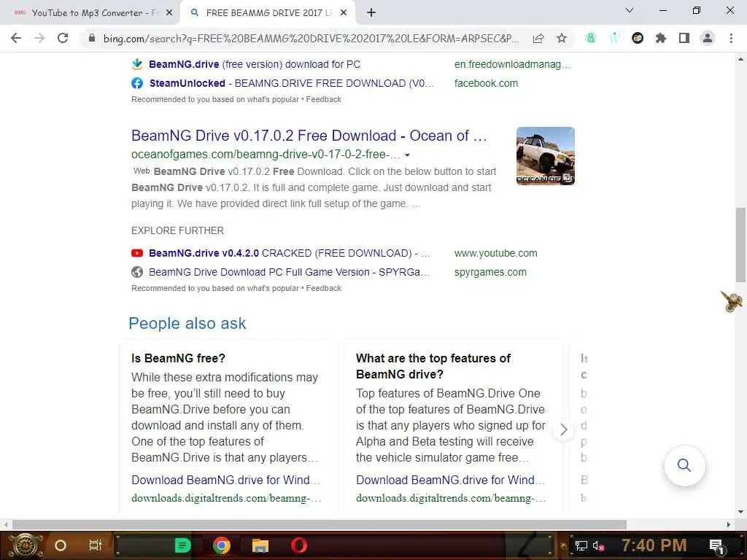Open the steampunk Start button
This screenshot has height=560, width=747.
point(25,545)
